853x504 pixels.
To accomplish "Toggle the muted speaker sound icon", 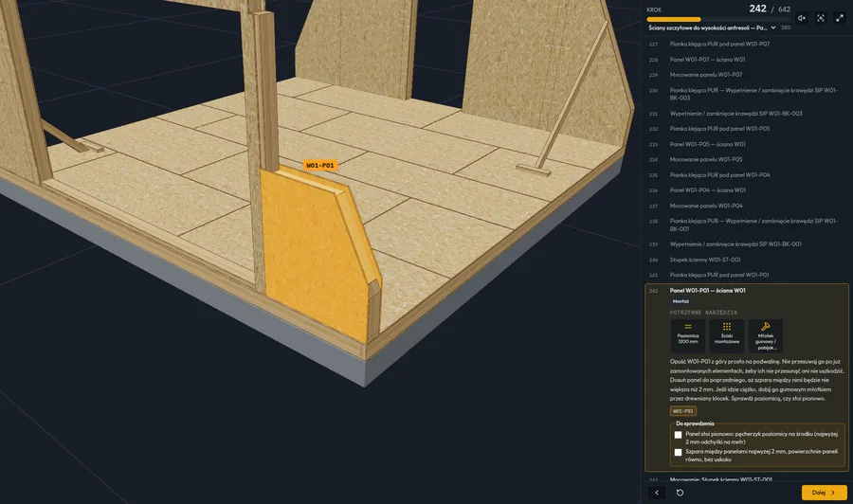I will [x=801, y=18].
